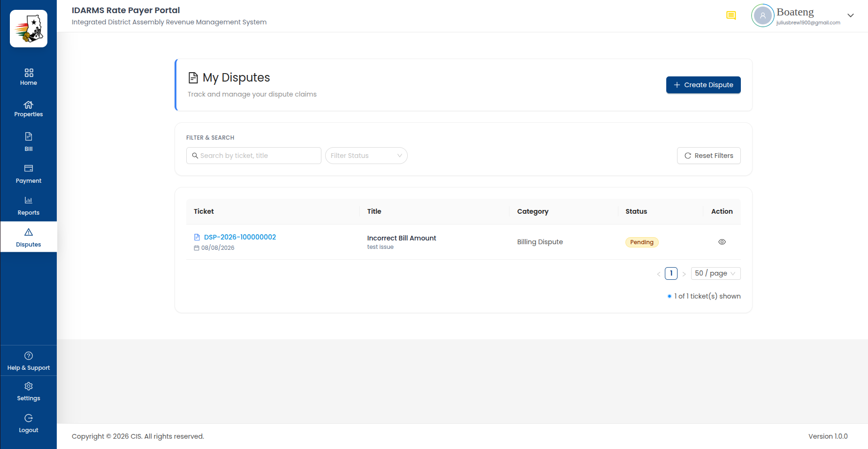Click the Boateng user avatar
The height and width of the screenshot is (449, 868).
click(763, 15)
